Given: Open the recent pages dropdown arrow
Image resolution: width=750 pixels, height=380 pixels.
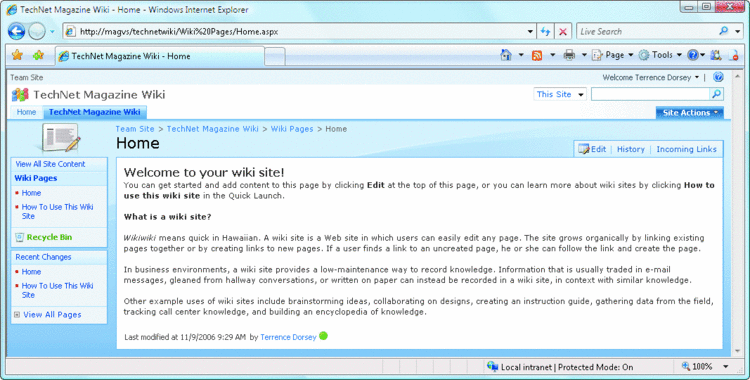Looking at the screenshot, I should (52, 32).
